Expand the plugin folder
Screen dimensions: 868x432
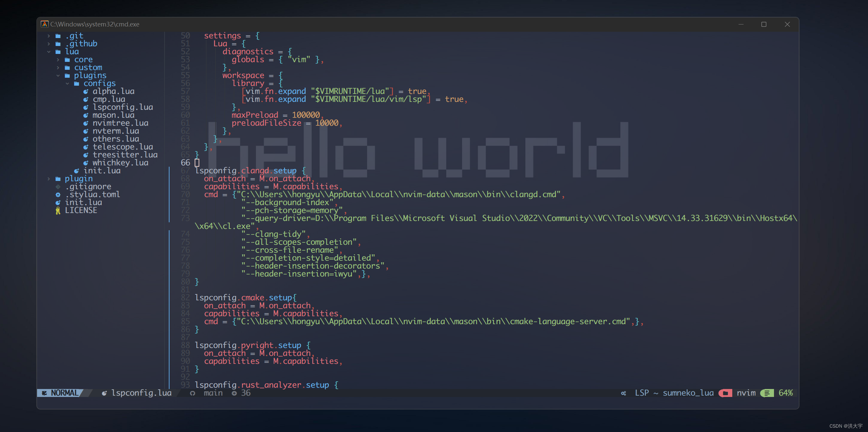[x=49, y=179]
